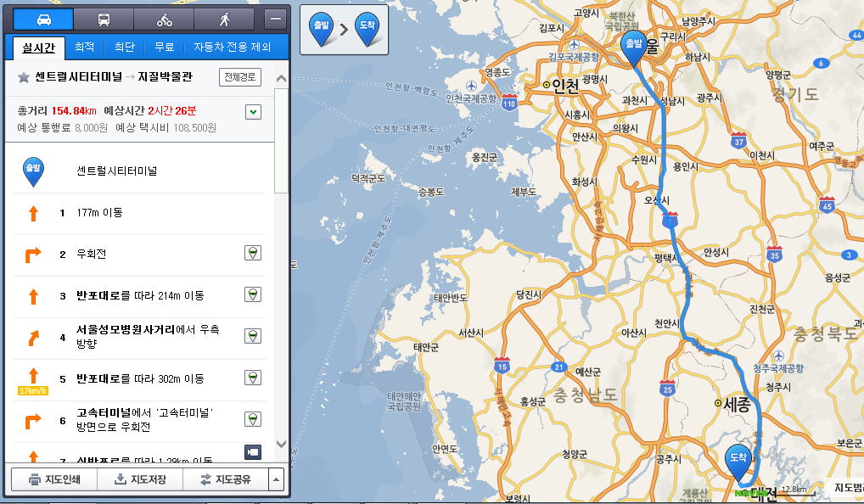Click the 도착 destination pin near 대전
The image size is (864, 504).
(738, 462)
